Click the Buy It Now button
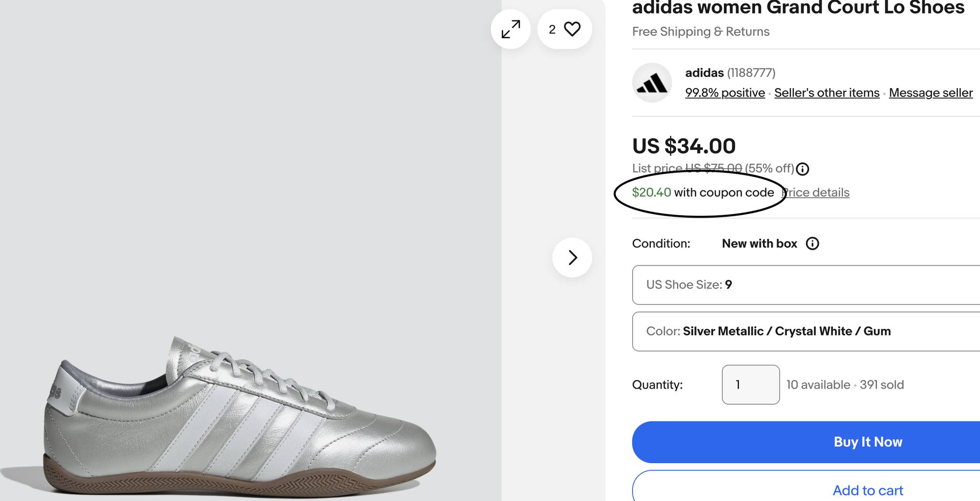980x501 pixels. tap(806, 442)
